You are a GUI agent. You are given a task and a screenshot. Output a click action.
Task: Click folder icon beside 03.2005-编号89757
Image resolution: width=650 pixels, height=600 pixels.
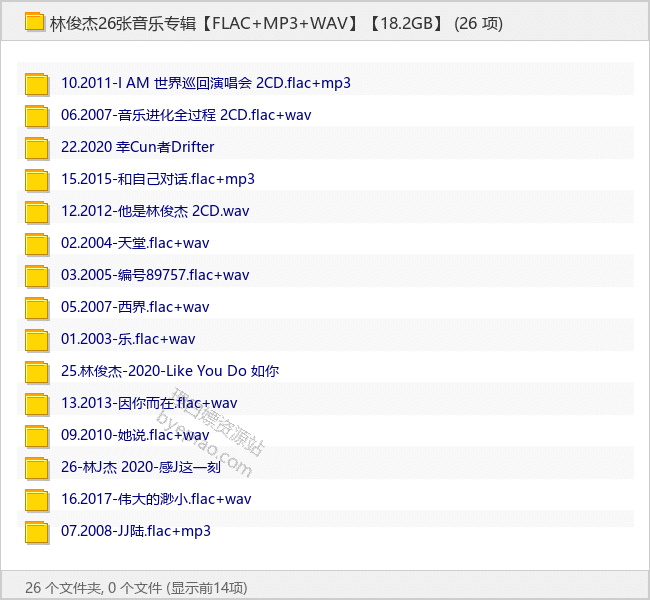[x=36, y=275]
